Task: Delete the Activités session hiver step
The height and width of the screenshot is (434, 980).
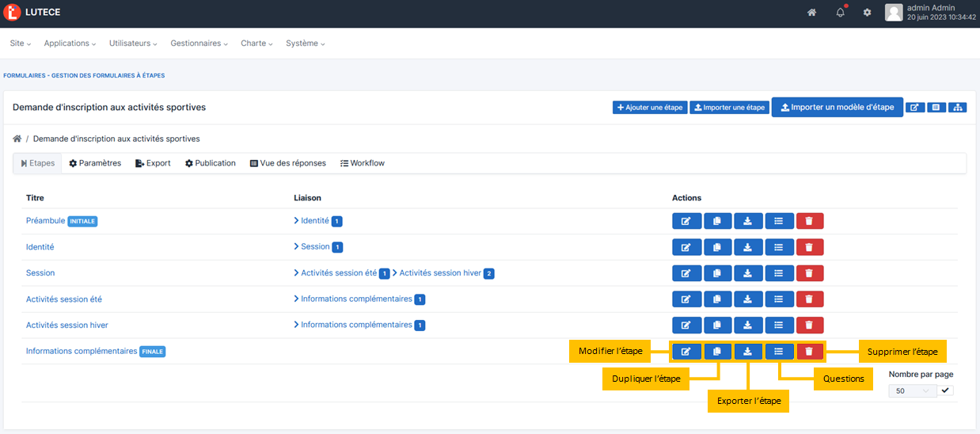Action: [x=809, y=325]
